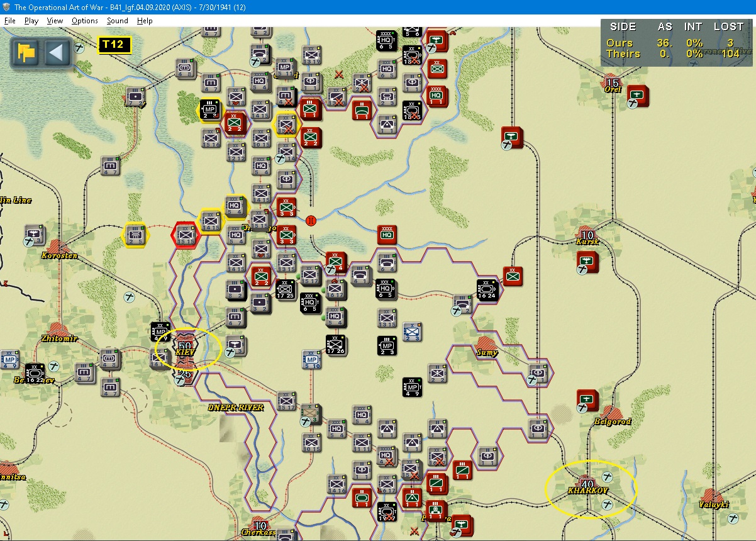Select the black armored 16-24 unit
Viewport: 756px width, 541px height.
coord(487,289)
